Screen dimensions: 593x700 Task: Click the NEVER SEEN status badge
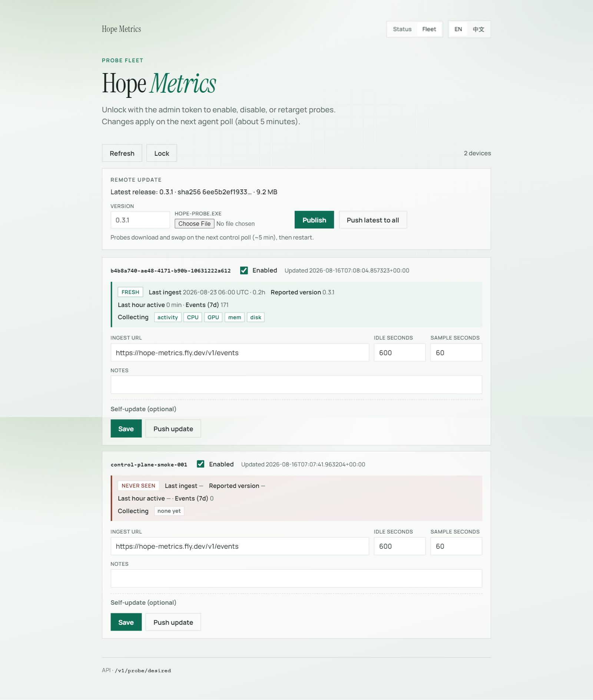click(139, 486)
